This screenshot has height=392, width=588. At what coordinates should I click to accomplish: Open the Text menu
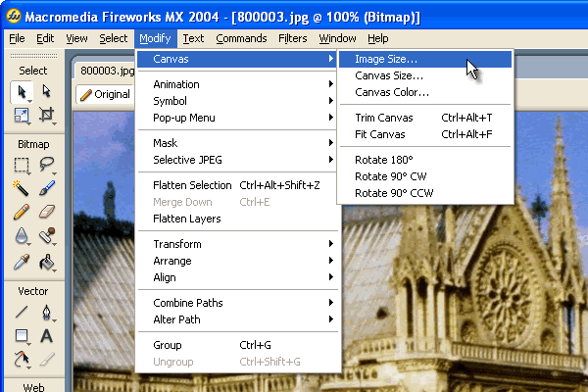pos(193,38)
